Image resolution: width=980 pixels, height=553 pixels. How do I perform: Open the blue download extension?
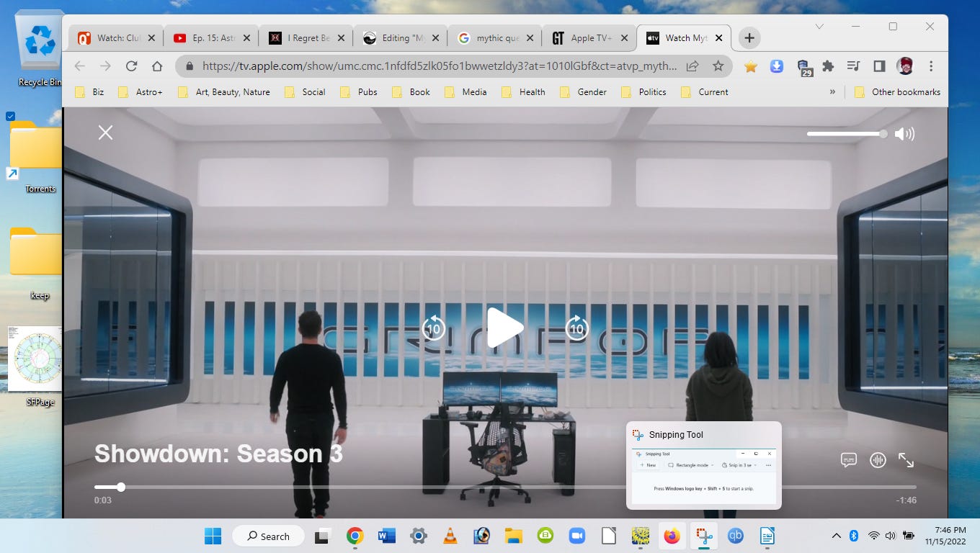[777, 66]
